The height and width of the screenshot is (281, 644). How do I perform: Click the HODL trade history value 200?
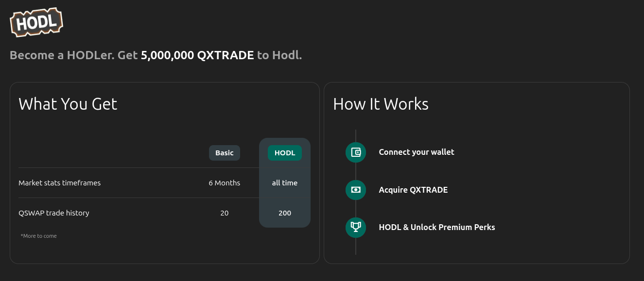pos(285,213)
